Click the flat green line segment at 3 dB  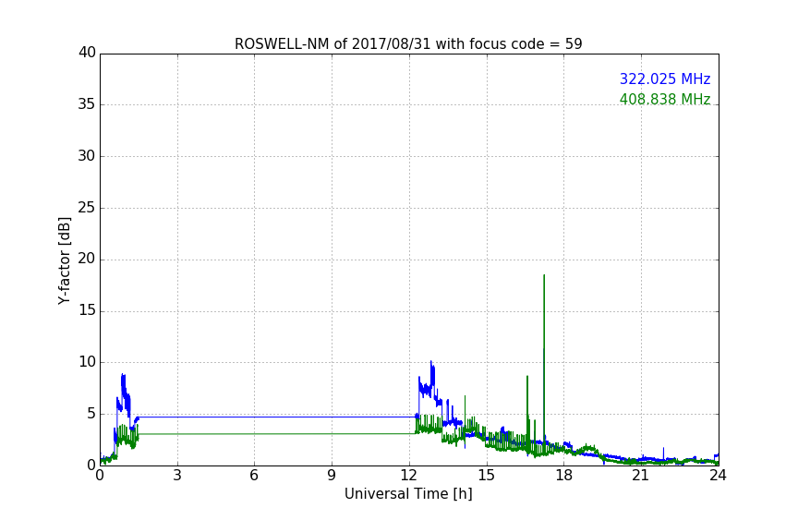coord(277,434)
